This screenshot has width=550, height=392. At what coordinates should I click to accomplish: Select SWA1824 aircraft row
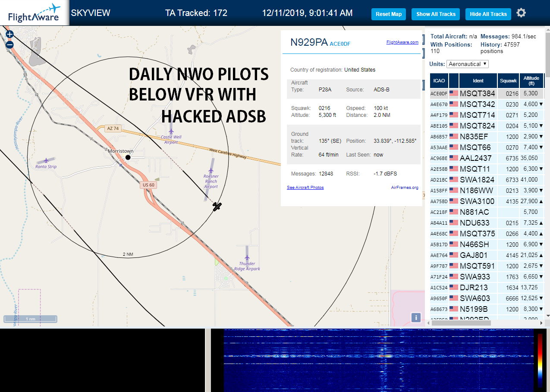(x=487, y=179)
